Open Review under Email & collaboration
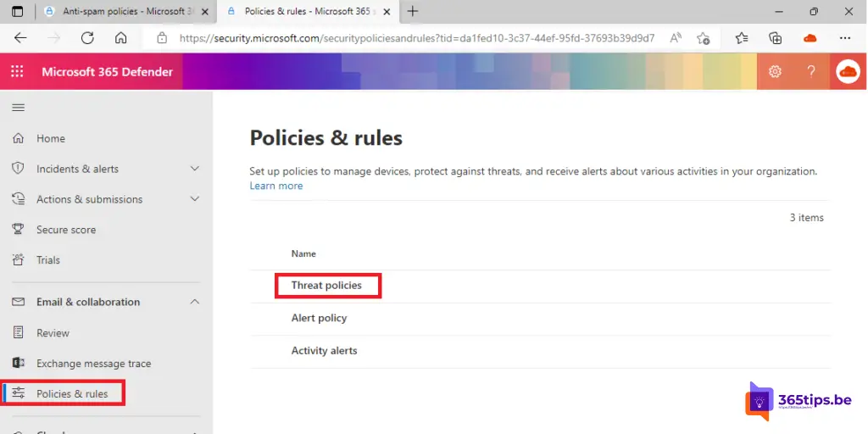This screenshot has height=434, width=868. (53, 333)
